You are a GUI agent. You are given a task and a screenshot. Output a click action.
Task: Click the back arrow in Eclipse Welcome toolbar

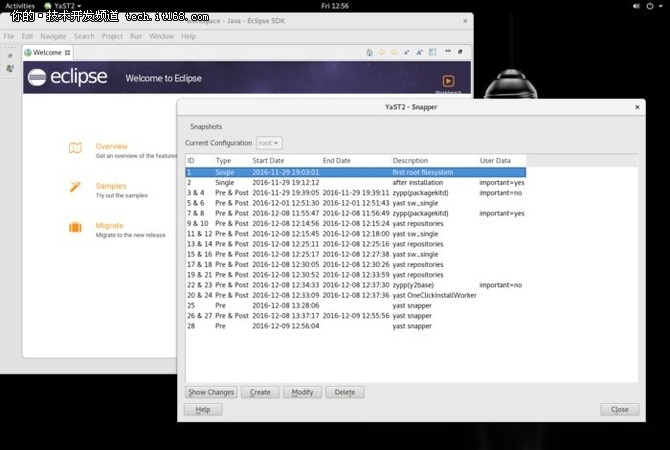point(382,52)
